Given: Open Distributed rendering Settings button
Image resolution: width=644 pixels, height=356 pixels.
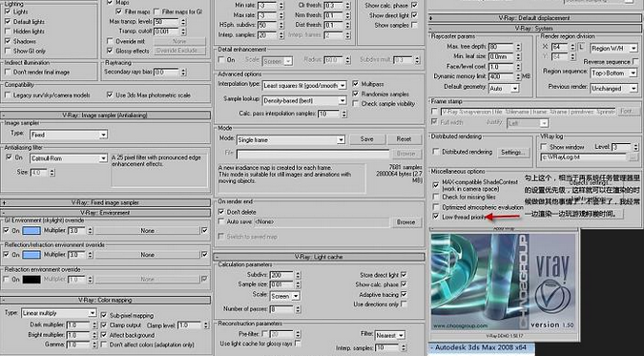Looking at the screenshot, I should [x=512, y=152].
